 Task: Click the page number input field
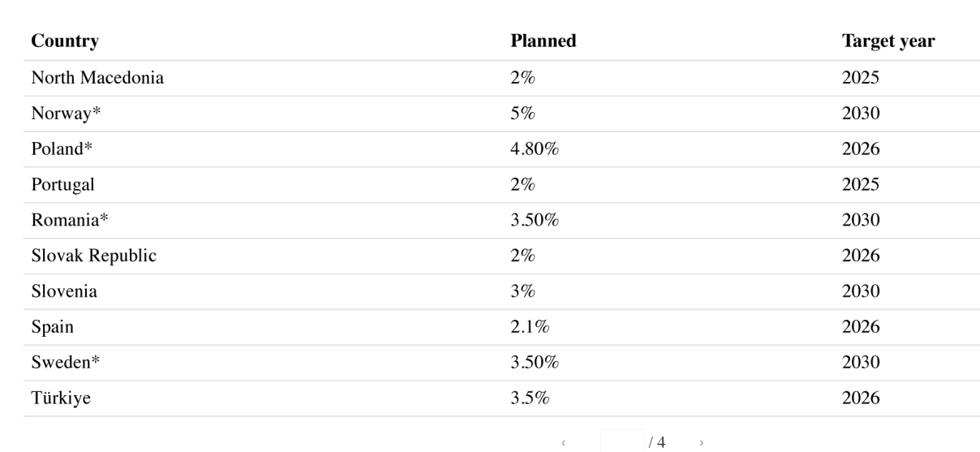pyautogui.click(x=621, y=442)
